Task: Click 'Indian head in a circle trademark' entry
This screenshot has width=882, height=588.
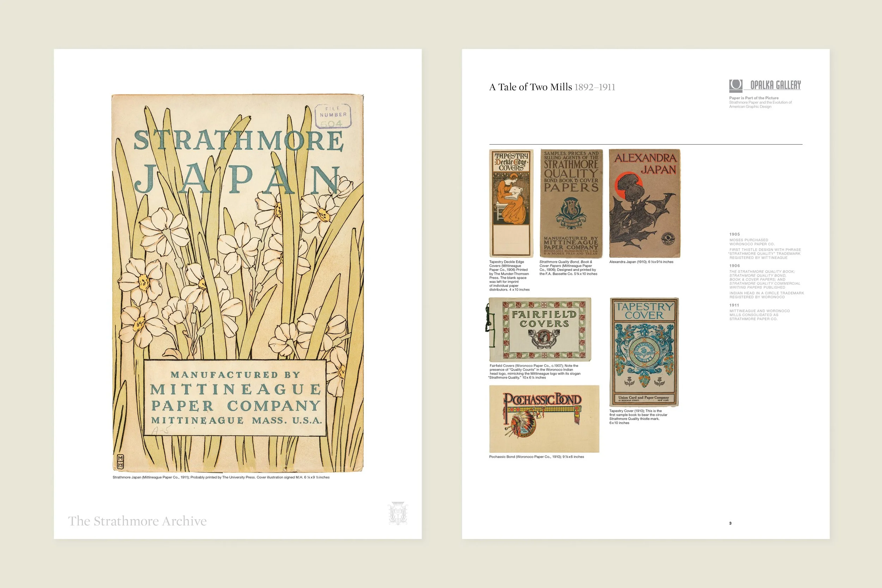Action: (767, 295)
